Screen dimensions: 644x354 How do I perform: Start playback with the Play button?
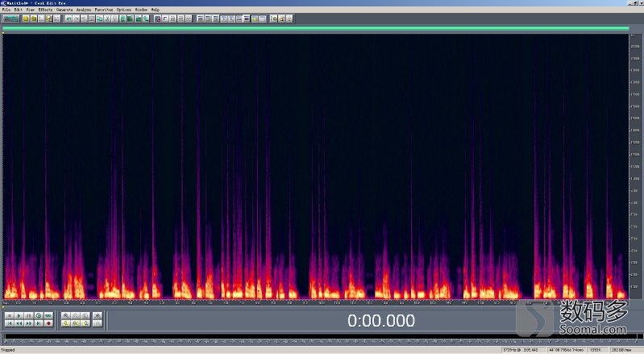tap(19, 315)
